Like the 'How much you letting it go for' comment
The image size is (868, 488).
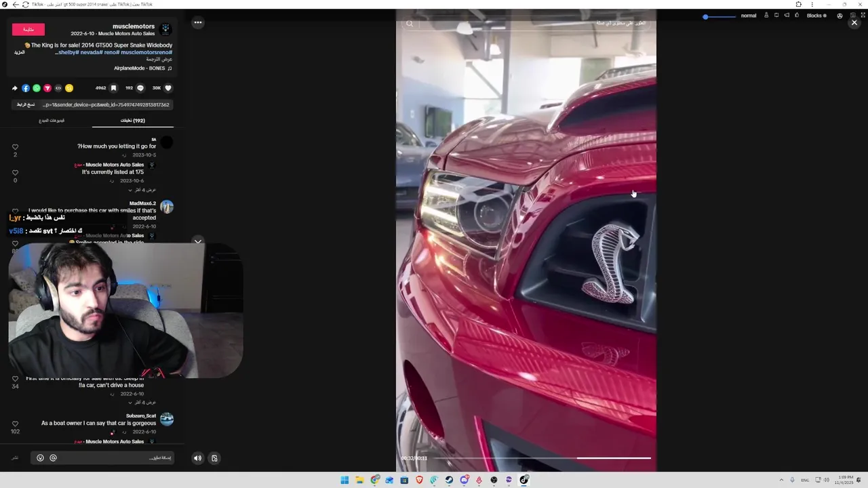[x=15, y=147]
